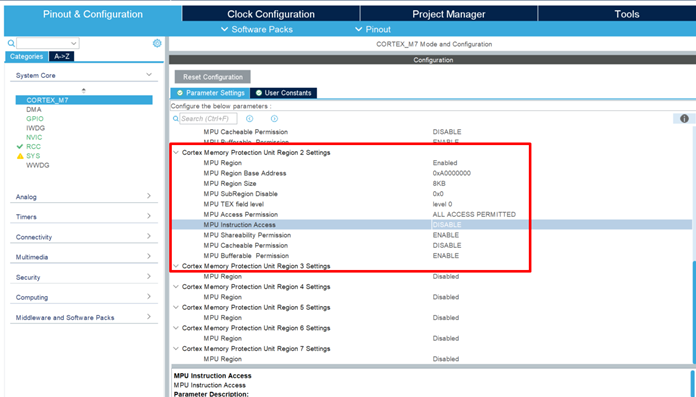This screenshot has height=397, width=696.
Task: Click Region 7 MPU Region Disabled value
Action: point(446,359)
